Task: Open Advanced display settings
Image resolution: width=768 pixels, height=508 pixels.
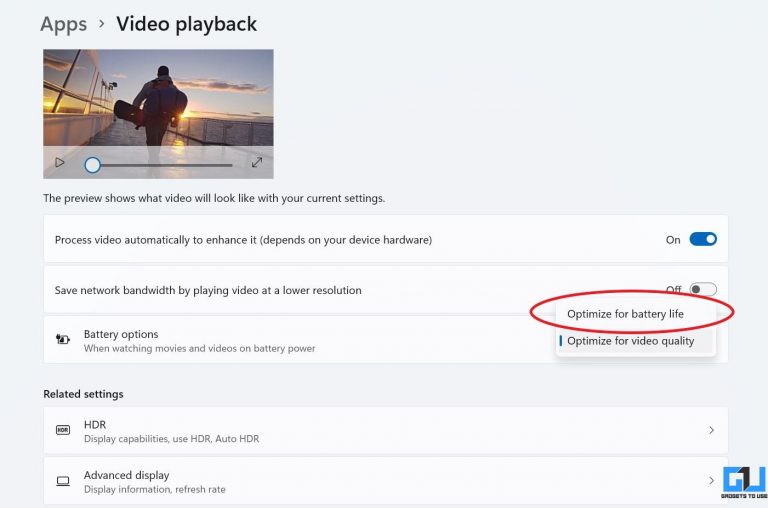Action: coord(385,481)
